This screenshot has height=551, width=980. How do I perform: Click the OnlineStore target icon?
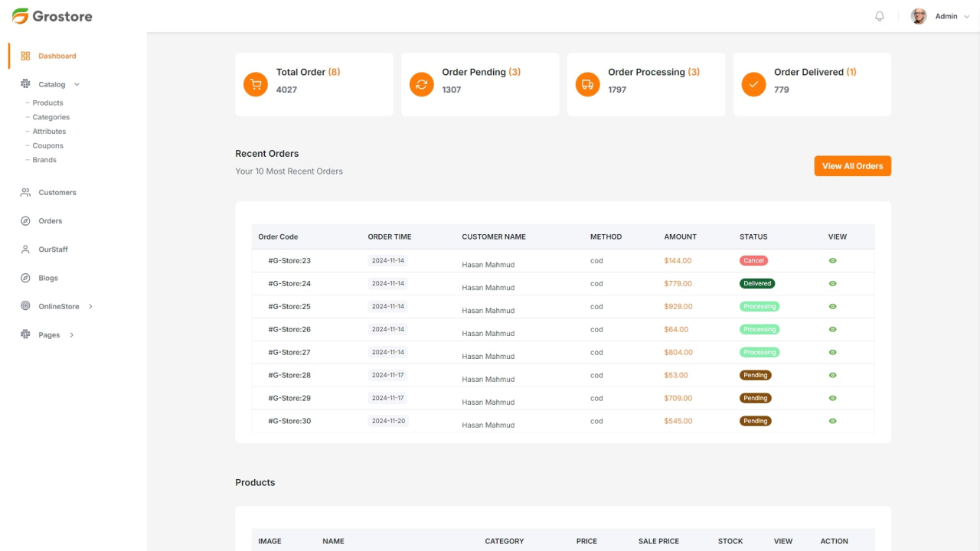coord(25,306)
